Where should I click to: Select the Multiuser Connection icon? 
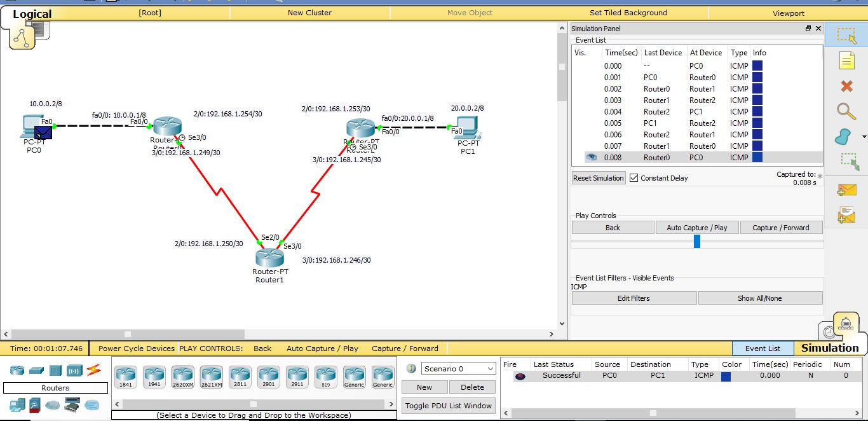pyautogui.click(x=92, y=404)
